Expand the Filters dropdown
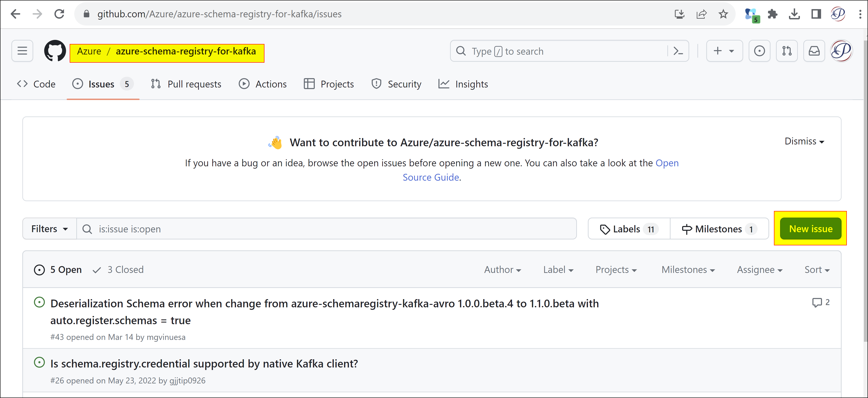The height and width of the screenshot is (398, 868). coord(49,229)
